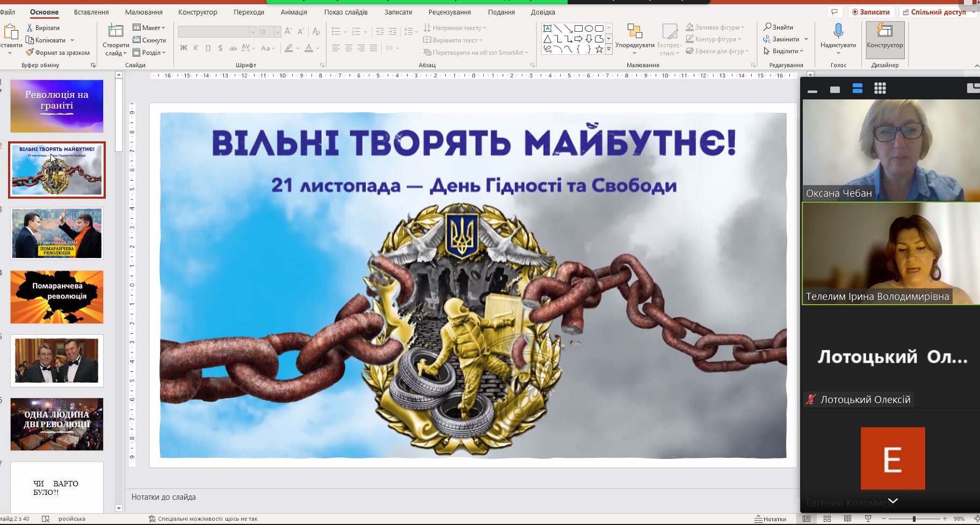This screenshot has width=980, height=525.
Task: Click the Find (Знайти) magnifier button
Action: (x=779, y=27)
